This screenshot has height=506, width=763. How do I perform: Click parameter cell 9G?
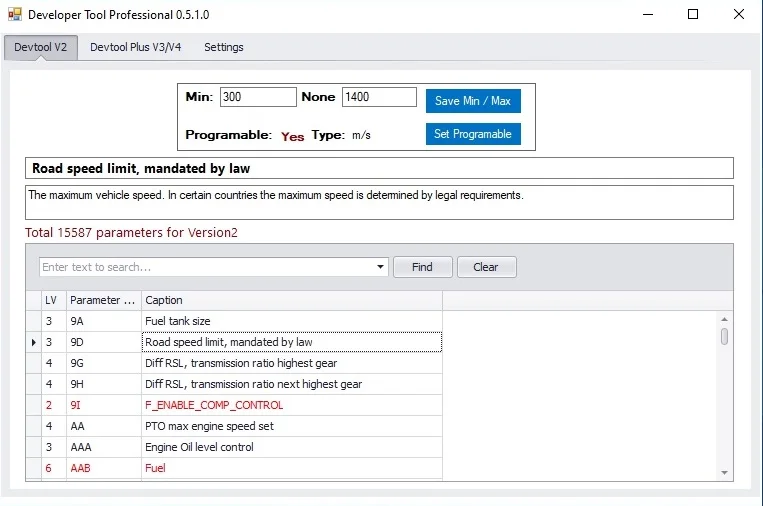tap(104, 363)
